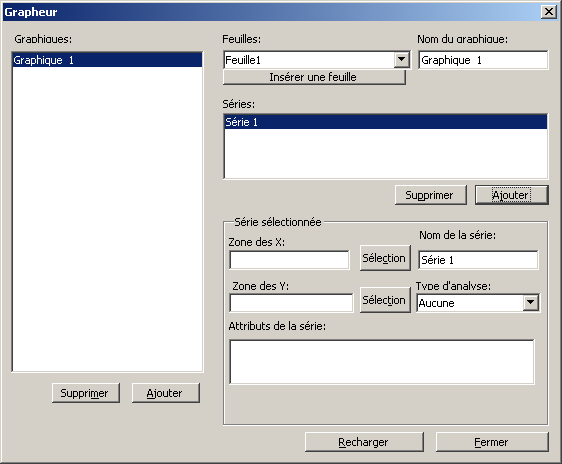
Task: Focus the Zone des X input field
Action: (x=289, y=260)
